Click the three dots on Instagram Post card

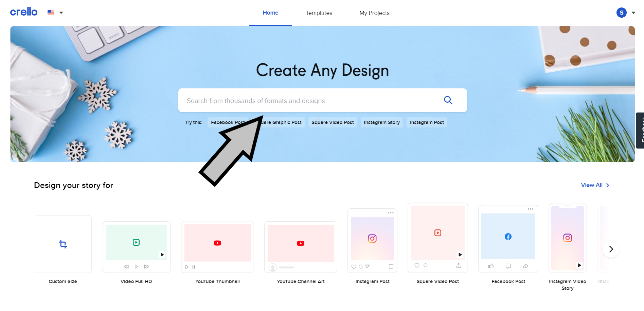point(391,213)
